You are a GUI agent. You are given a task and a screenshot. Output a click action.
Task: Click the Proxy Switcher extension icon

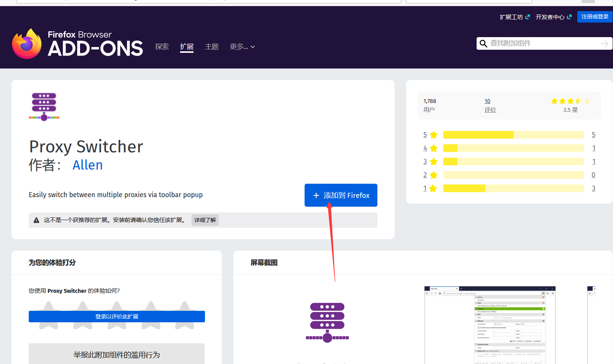44,107
